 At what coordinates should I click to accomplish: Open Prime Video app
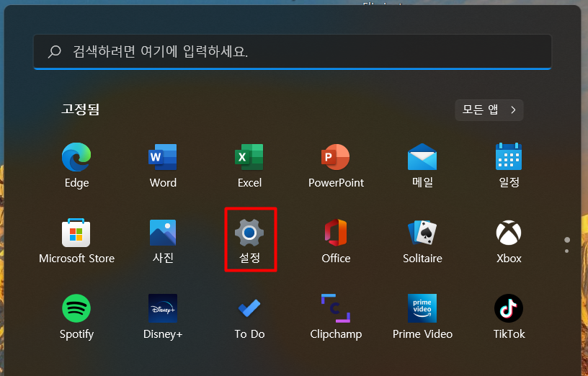pyautogui.click(x=422, y=316)
